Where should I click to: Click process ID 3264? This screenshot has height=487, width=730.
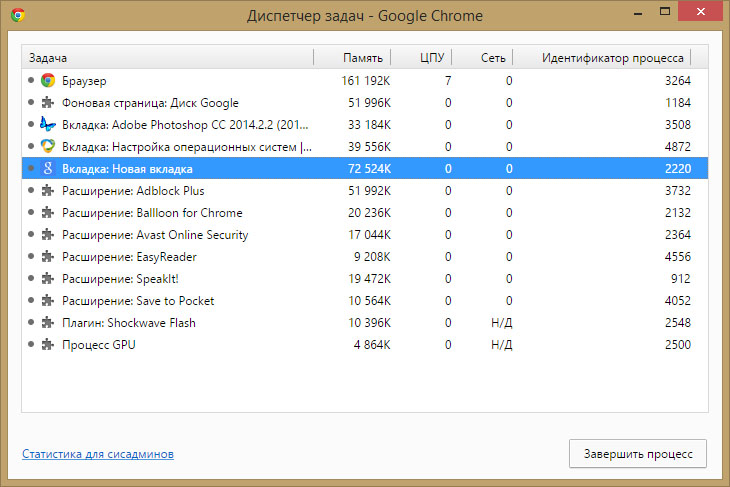(x=678, y=81)
